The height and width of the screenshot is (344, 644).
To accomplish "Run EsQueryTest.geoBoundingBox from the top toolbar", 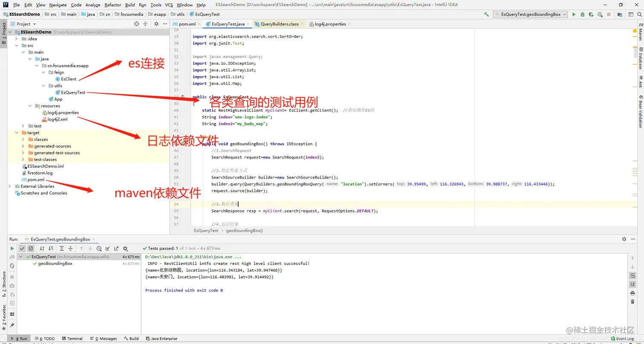I will pyautogui.click(x=574, y=14).
